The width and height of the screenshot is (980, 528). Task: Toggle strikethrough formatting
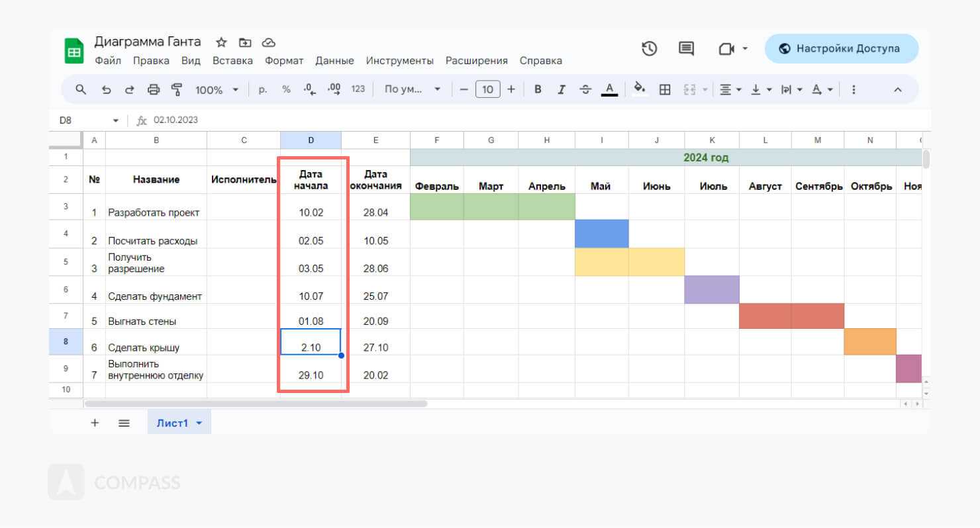[x=585, y=89]
